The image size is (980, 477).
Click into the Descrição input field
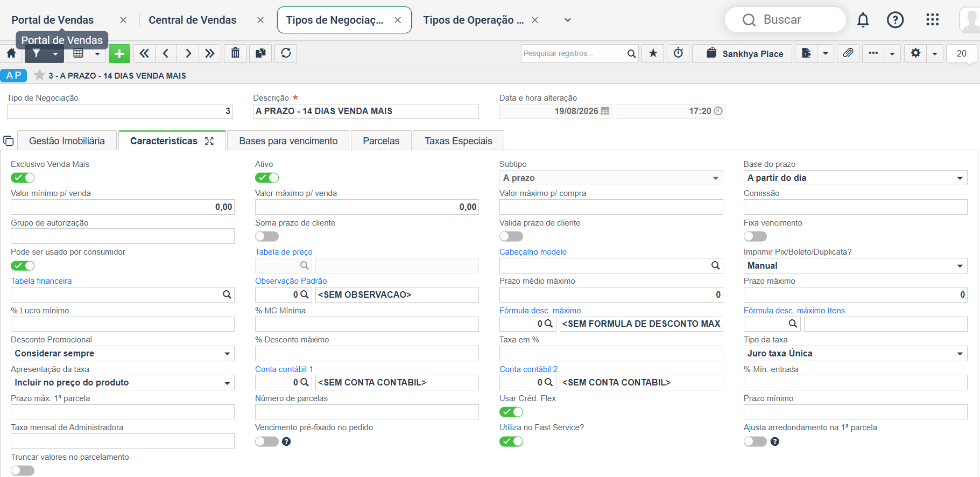click(366, 111)
